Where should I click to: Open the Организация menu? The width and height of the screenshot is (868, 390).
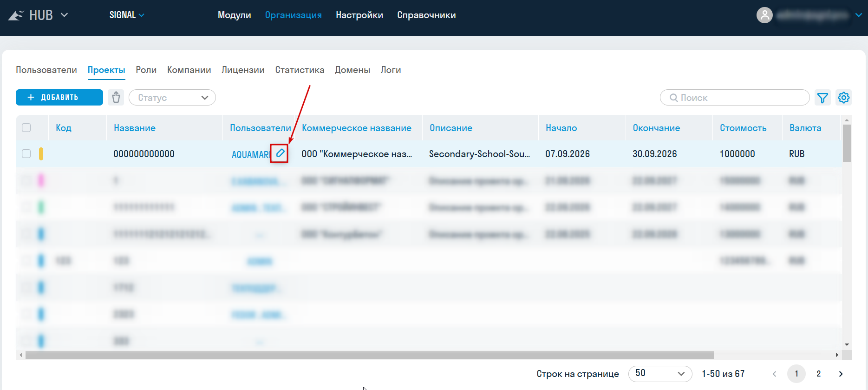pos(294,15)
